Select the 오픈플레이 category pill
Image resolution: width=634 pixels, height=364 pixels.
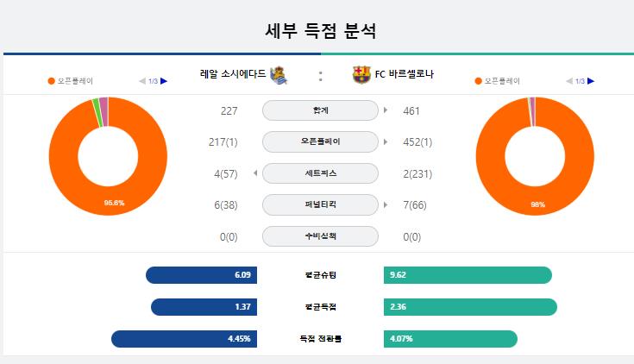pos(320,142)
